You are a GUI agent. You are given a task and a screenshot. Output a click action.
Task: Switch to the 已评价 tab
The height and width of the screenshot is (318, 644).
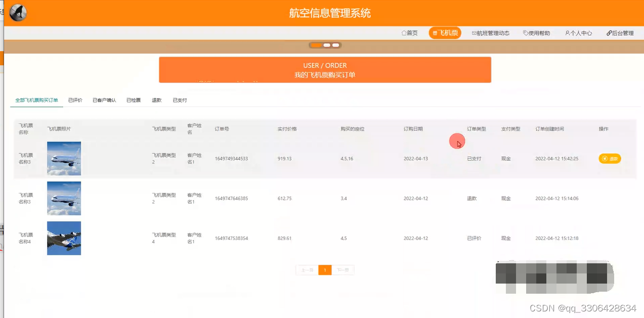coord(75,100)
